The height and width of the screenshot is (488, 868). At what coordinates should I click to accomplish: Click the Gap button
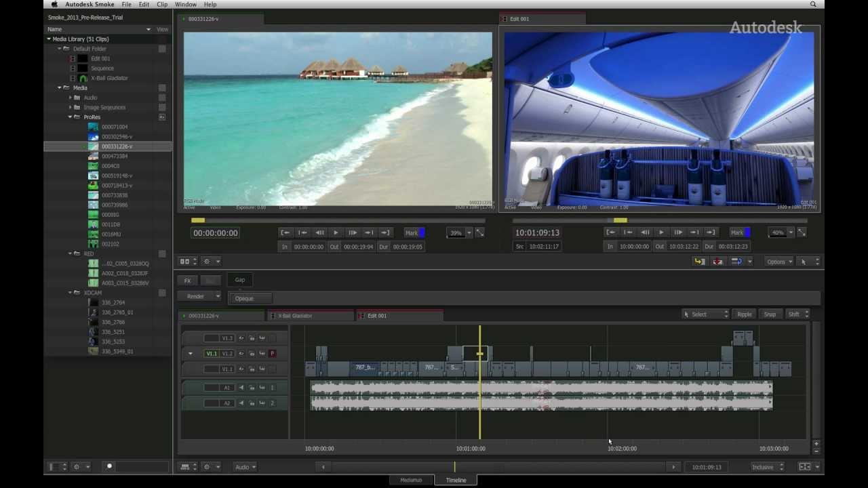[240, 280]
